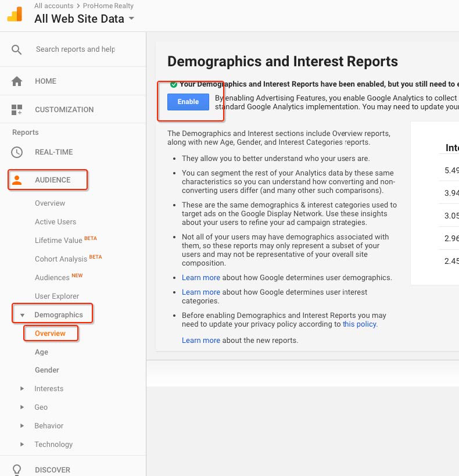Viewport: 459px width, 476px height.
Task: Click the Home house icon
Action: 17,81
